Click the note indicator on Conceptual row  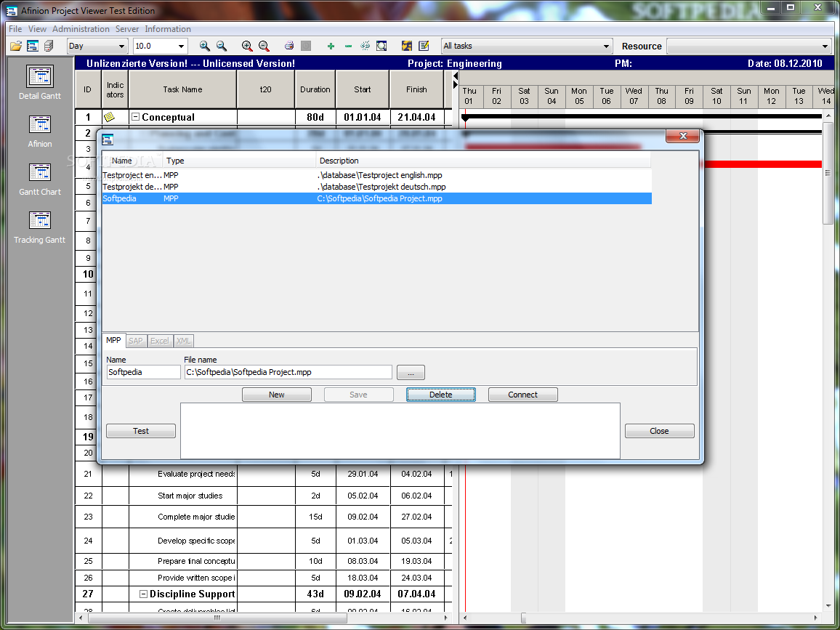[109, 117]
